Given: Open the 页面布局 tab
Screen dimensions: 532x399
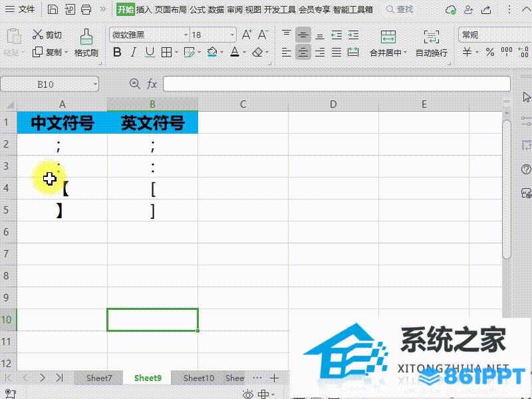Looking at the screenshot, I should [x=171, y=9].
